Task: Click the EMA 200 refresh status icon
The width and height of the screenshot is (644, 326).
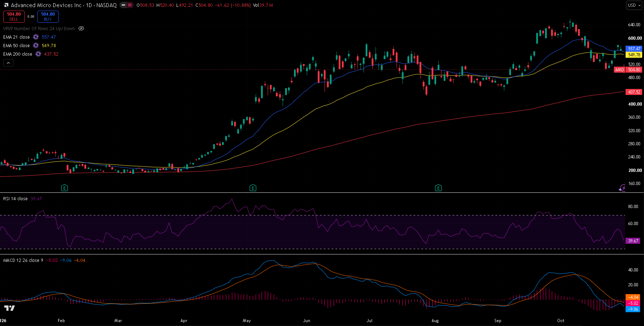Action: [38, 54]
